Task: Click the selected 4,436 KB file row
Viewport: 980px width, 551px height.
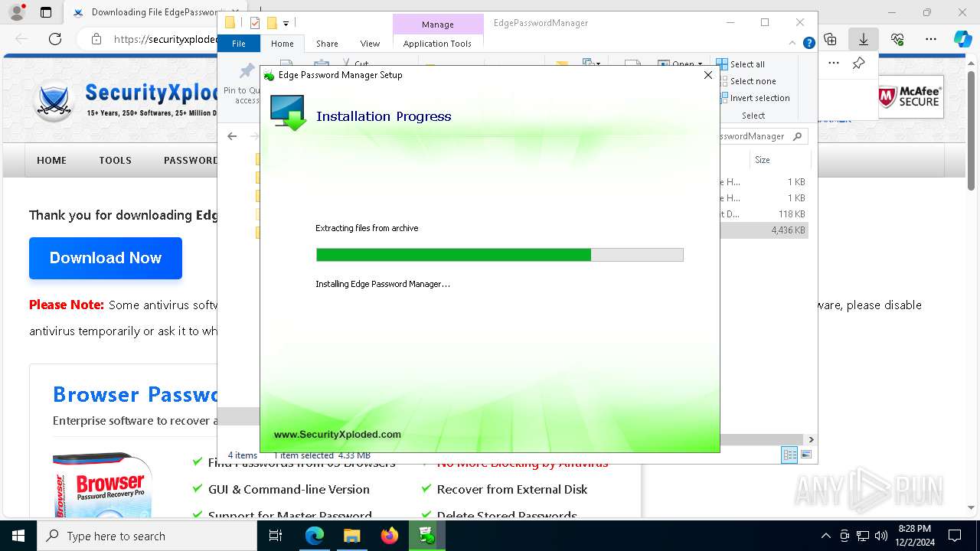Action: tap(763, 230)
